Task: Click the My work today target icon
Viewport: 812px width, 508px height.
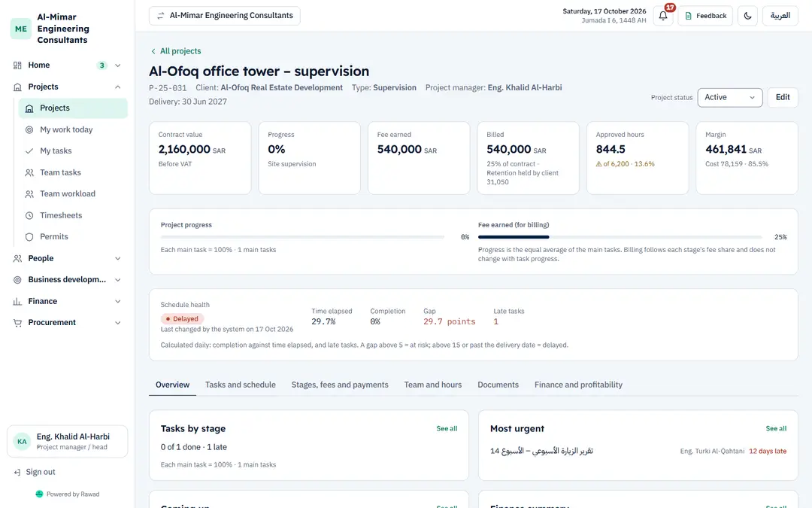Action: tap(29, 129)
